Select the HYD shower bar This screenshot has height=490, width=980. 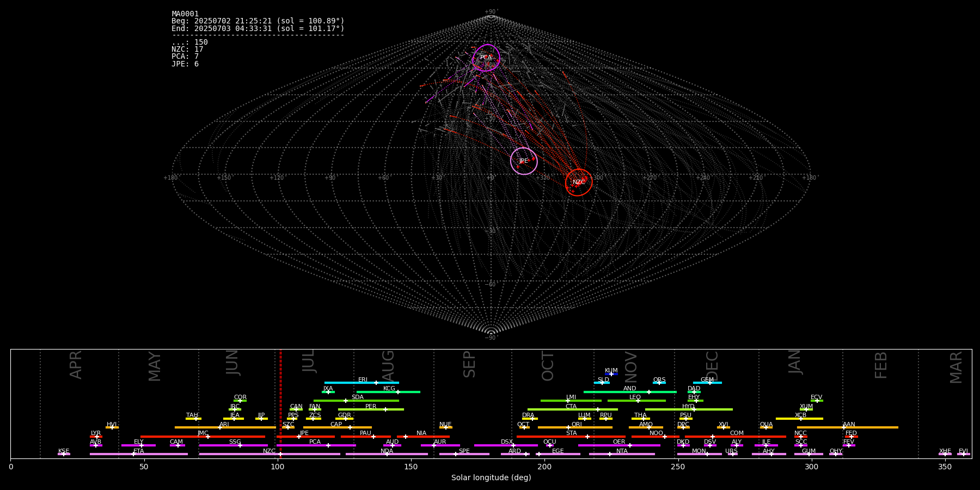(x=689, y=409)
